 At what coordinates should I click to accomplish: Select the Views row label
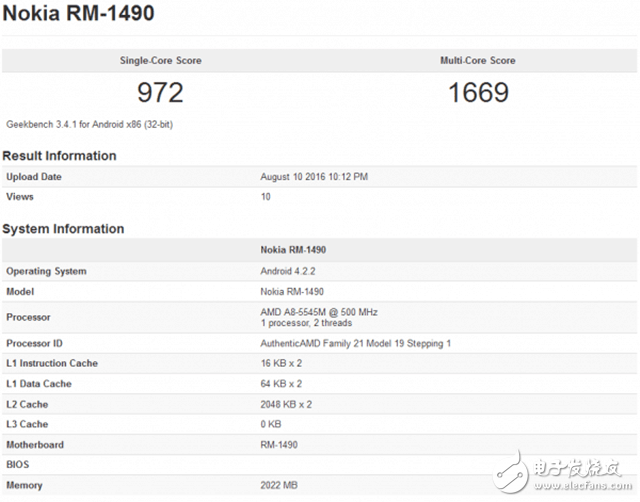tap(21, 197)
